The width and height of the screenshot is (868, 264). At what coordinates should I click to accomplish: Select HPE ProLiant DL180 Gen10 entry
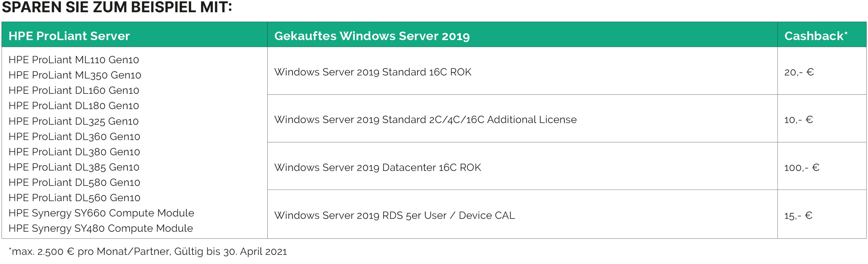click(74, 106)
